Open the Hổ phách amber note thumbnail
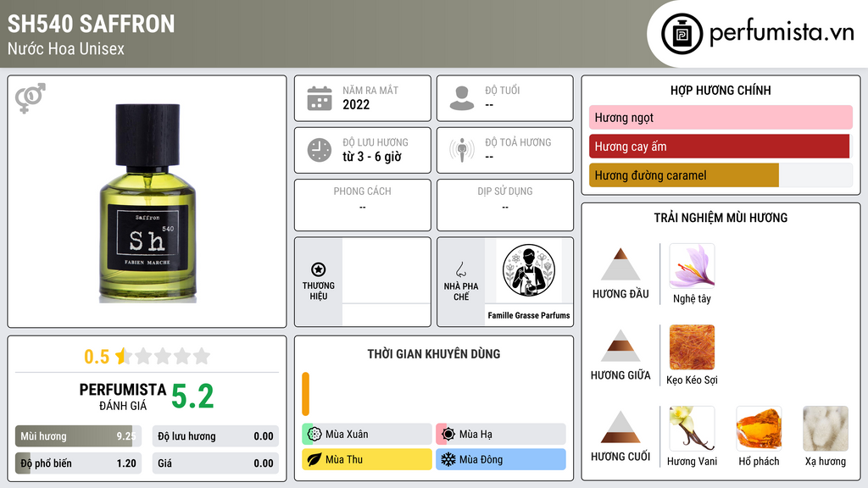 (x=759, y=428)
